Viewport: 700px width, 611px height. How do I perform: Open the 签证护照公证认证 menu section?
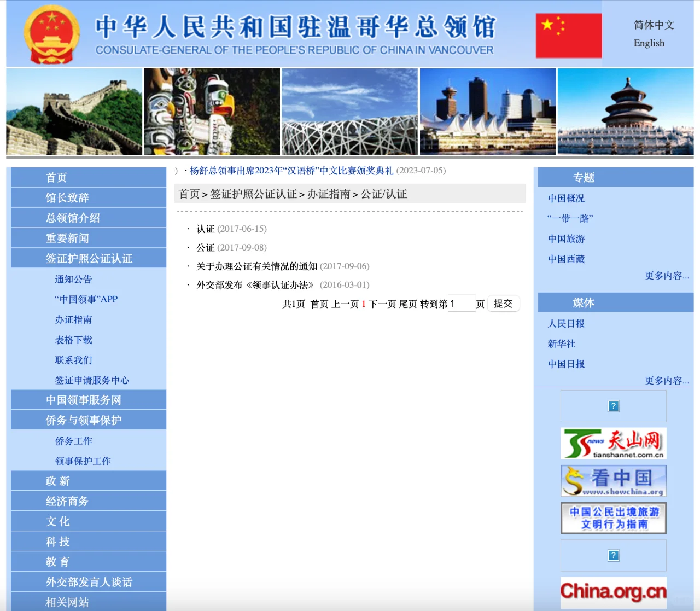(89, 258)
